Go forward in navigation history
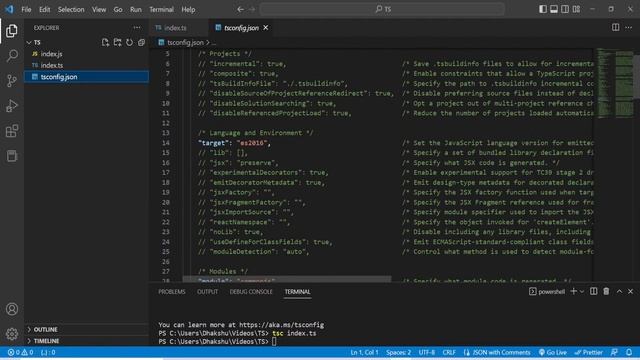 click(252, 9)
